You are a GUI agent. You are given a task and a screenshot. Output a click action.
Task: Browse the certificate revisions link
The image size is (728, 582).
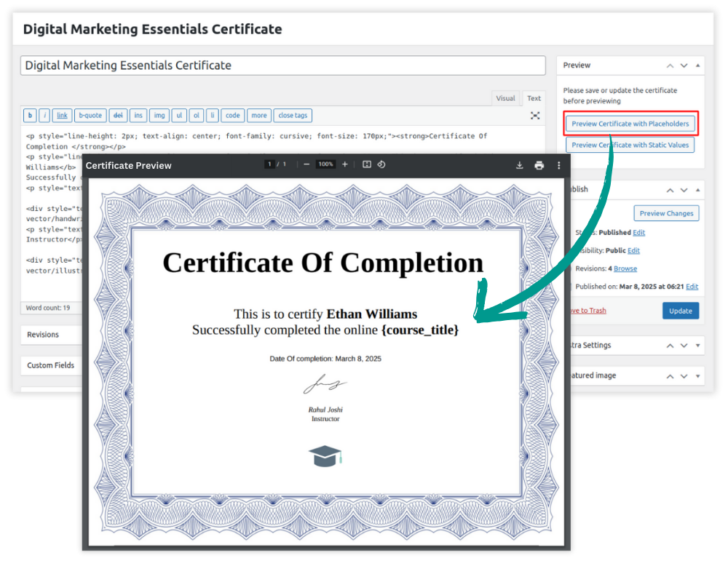(x=625, y=268)
